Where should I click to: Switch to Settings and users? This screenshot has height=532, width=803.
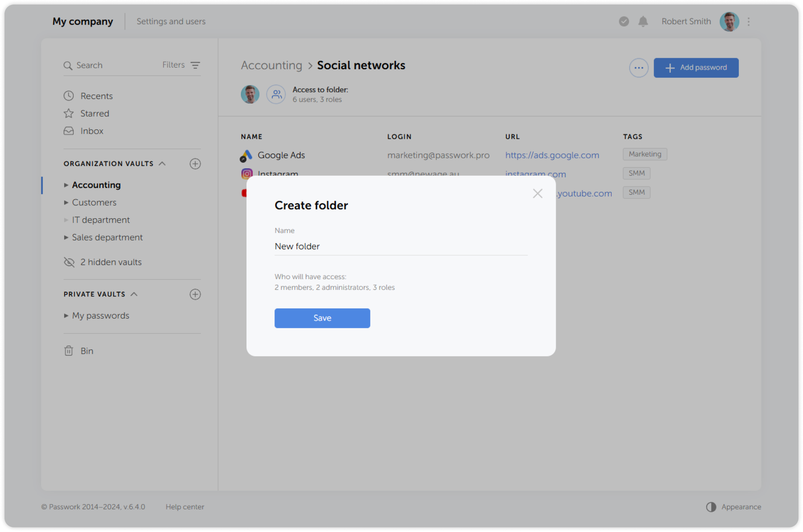(x=171, y=21)
